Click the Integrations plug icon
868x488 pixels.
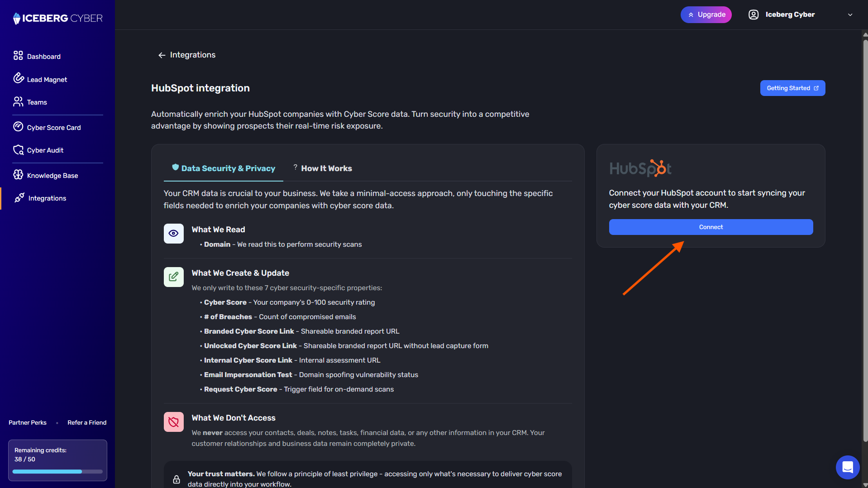tap(19, 198)
